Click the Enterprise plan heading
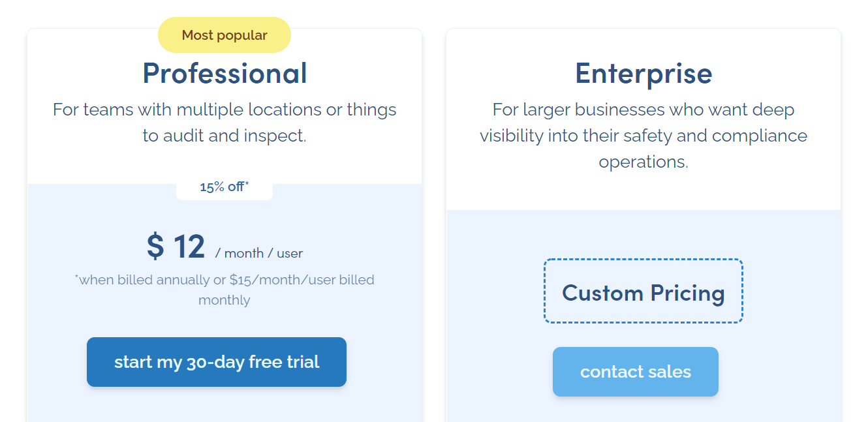The width and height of the screenshot is (868, 422). (643, 72)
